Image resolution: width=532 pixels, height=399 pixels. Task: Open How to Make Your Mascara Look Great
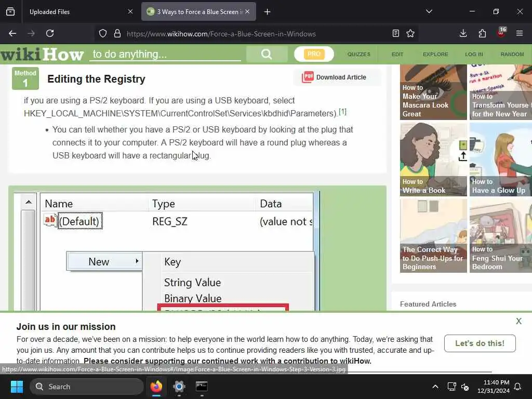click(433, 92)
